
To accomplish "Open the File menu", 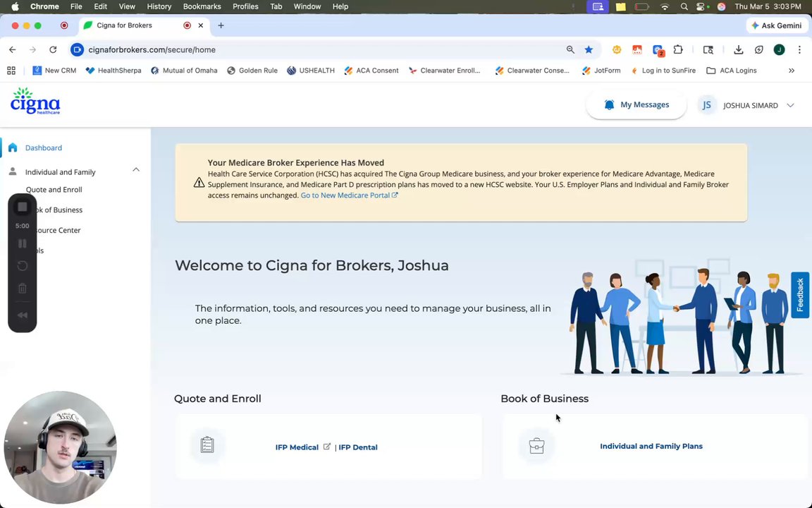I will pyautogui.click(x=76, y=7).
